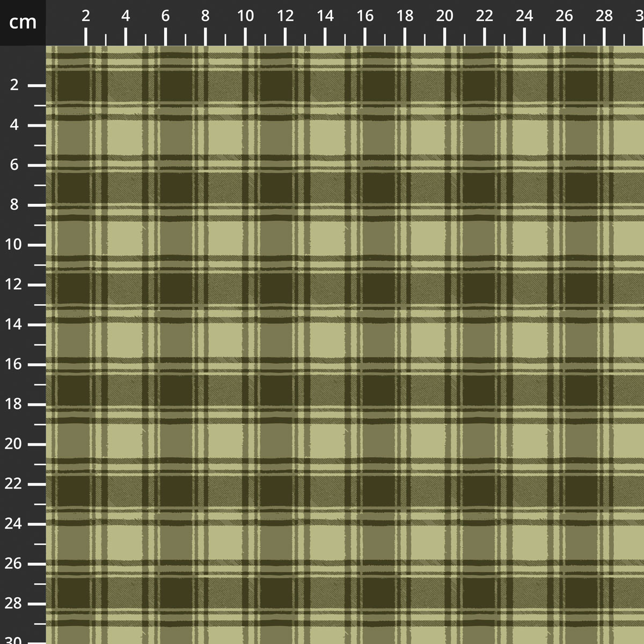Click the 12 mark on the vertical ruler

[x=14, y=284]
